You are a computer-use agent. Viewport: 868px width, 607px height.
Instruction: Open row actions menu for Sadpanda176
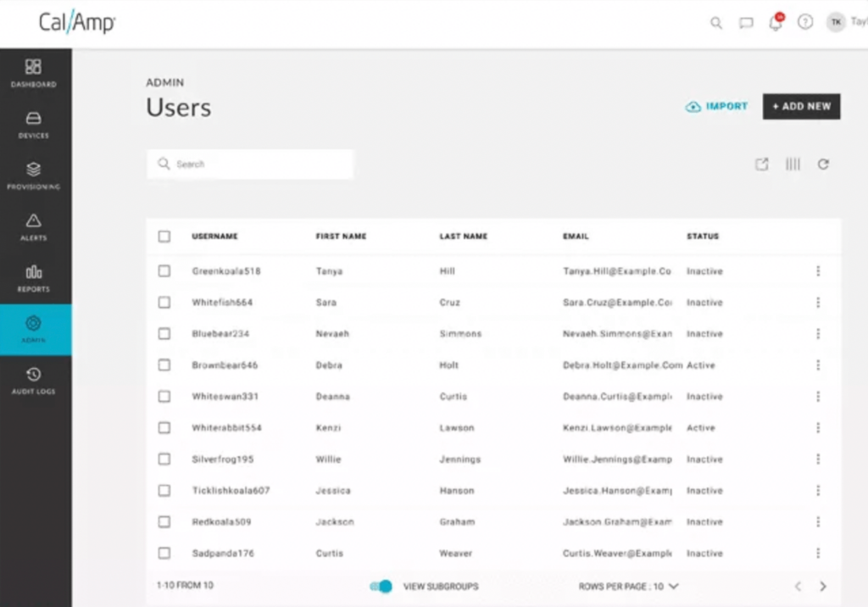click(x=818, y=554)
